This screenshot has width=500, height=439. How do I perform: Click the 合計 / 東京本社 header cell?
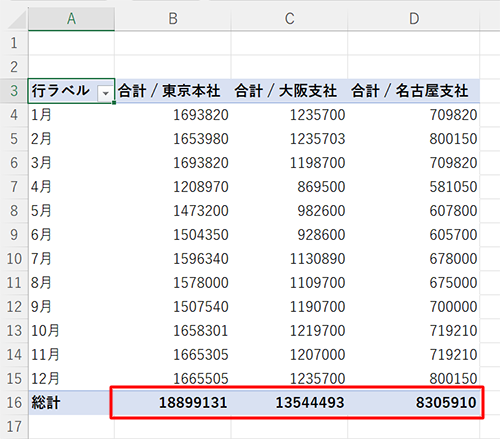point(173,91)
